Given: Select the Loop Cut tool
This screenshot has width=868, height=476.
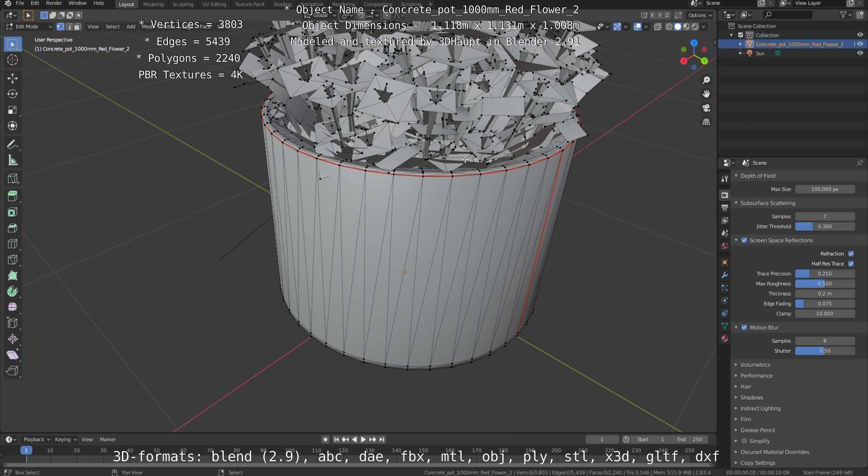Looking at the screenshot, I should point(13,244).
